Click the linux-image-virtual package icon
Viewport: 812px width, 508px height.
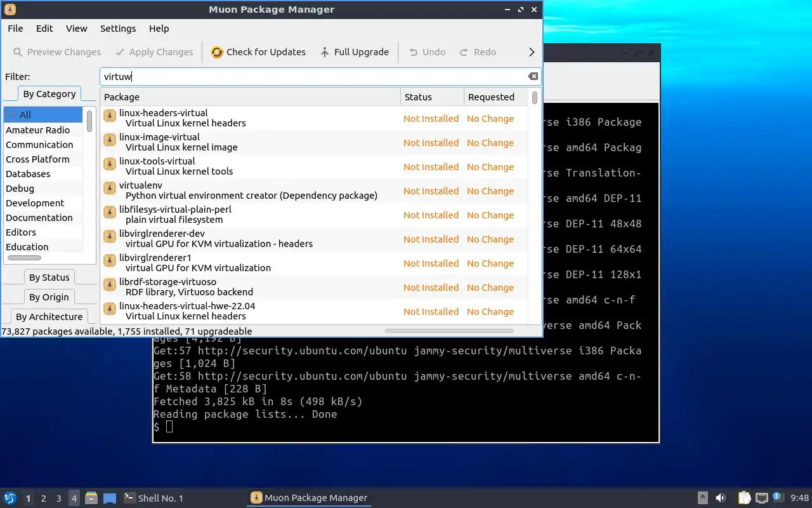coord(109,140)
